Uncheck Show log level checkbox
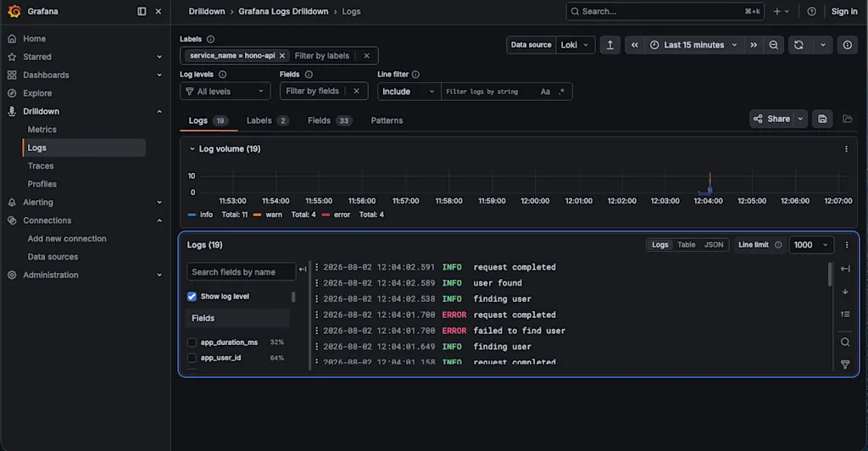Image resolution: width=868 pixels, height=451 pixels. pos(192,297)
